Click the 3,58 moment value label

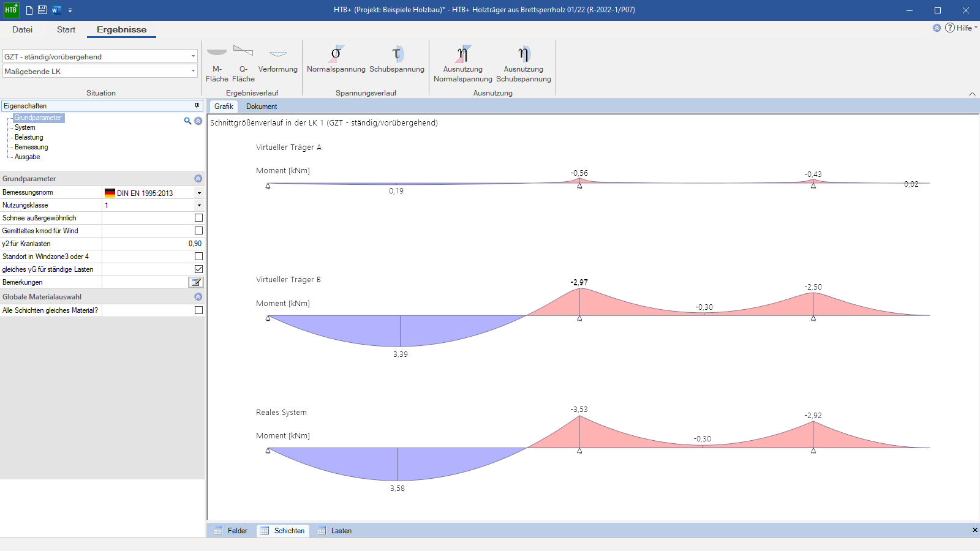point(398,489)
